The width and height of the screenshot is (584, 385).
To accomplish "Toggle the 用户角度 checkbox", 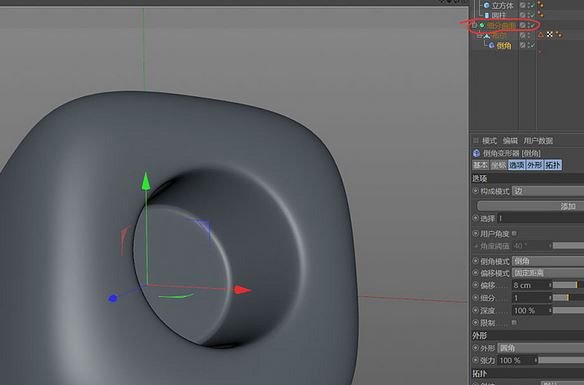I will 514,233.
